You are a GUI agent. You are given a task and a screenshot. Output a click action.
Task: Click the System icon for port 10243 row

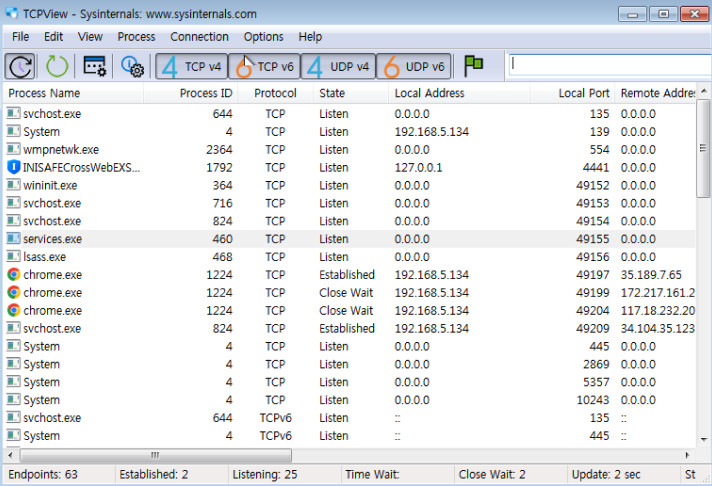(x=14, y=400)
